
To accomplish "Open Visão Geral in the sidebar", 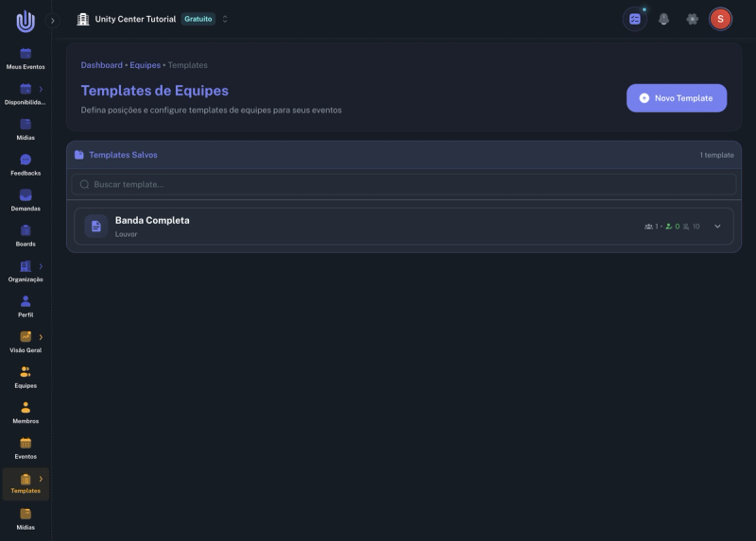I will (x=26, y=342).
